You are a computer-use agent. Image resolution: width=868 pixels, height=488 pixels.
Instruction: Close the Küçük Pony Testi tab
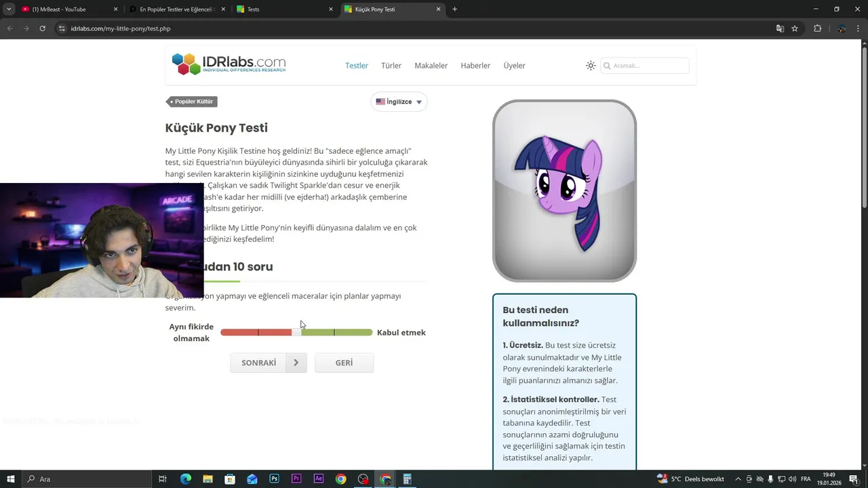click(x=439, y=9)
